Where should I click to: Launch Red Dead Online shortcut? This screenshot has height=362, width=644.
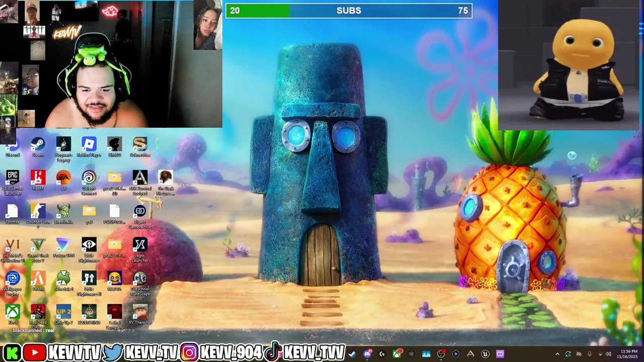(x=38, y=317)
